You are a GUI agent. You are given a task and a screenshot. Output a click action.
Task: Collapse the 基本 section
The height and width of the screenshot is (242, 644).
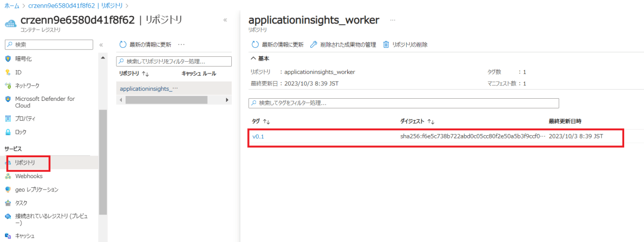pyautogui.click(x=260, y=58)
